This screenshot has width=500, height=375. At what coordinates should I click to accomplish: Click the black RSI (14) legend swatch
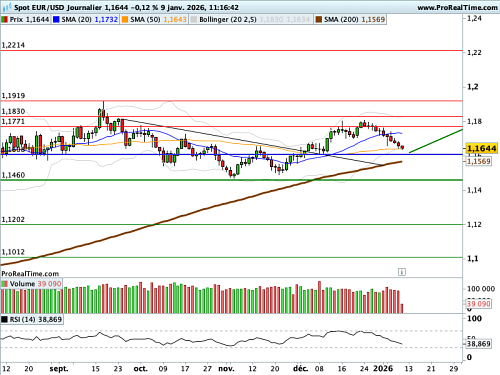click(5, 320)
